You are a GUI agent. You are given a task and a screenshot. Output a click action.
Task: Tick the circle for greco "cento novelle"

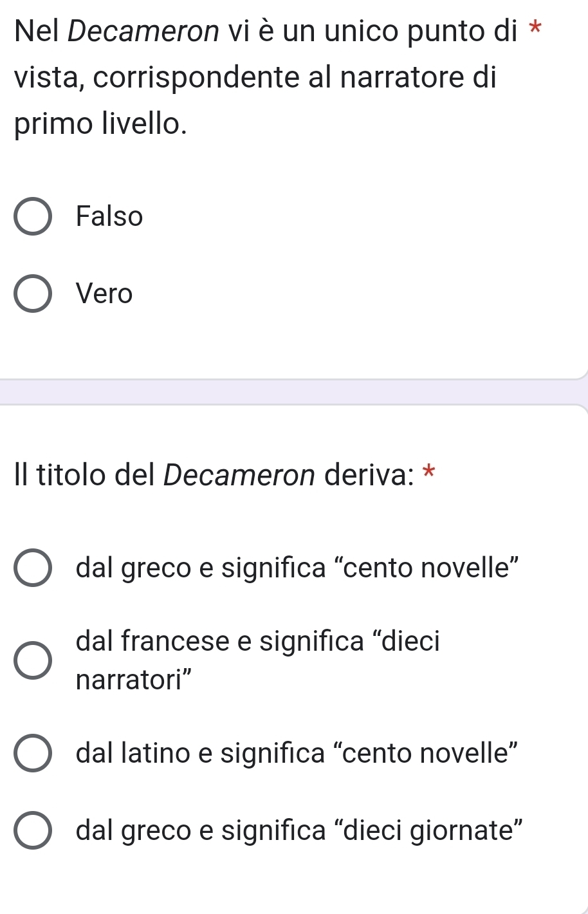(x=32, y=568)
